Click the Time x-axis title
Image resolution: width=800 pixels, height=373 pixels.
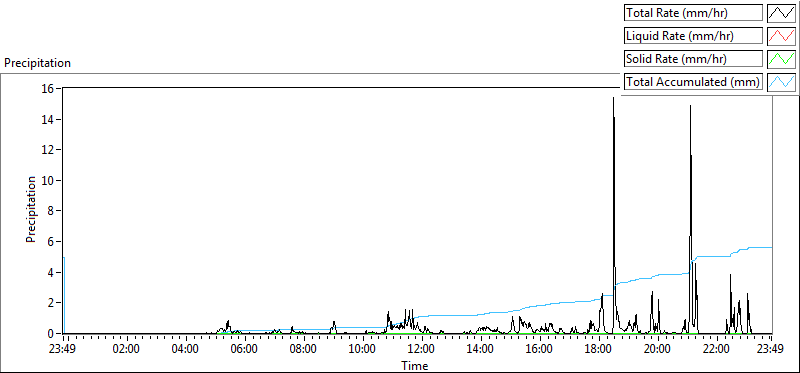414,365
